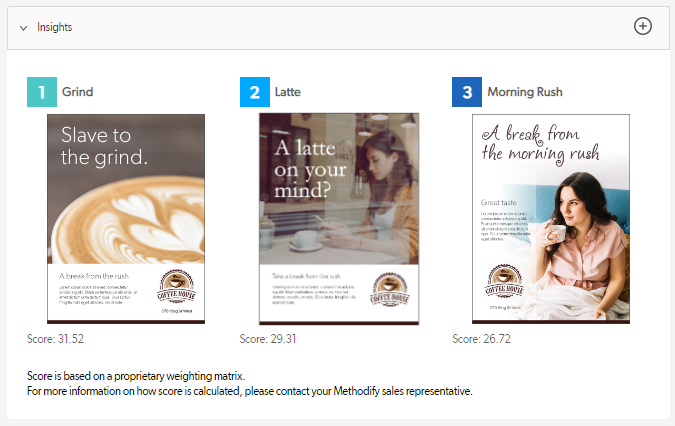Image resolution: width=675 pixels, height=426 pixels.
Task: Click the 'Slave to the grind' headline
Action: point(105,146)
